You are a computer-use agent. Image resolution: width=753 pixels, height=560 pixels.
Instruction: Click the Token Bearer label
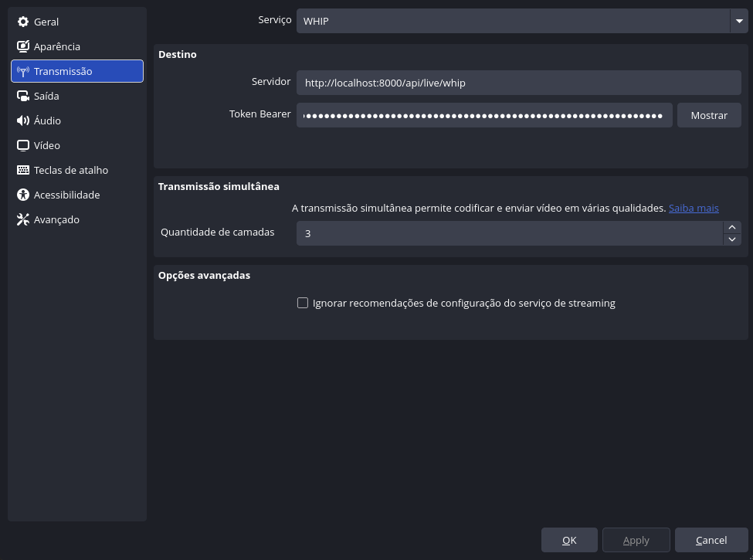click(x=259, y=114)
